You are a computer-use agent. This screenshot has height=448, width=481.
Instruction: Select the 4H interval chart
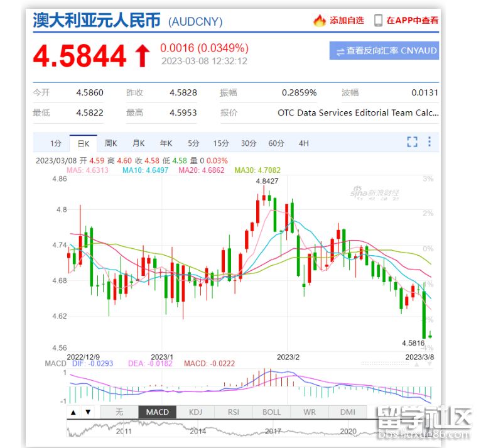[304, 143]
